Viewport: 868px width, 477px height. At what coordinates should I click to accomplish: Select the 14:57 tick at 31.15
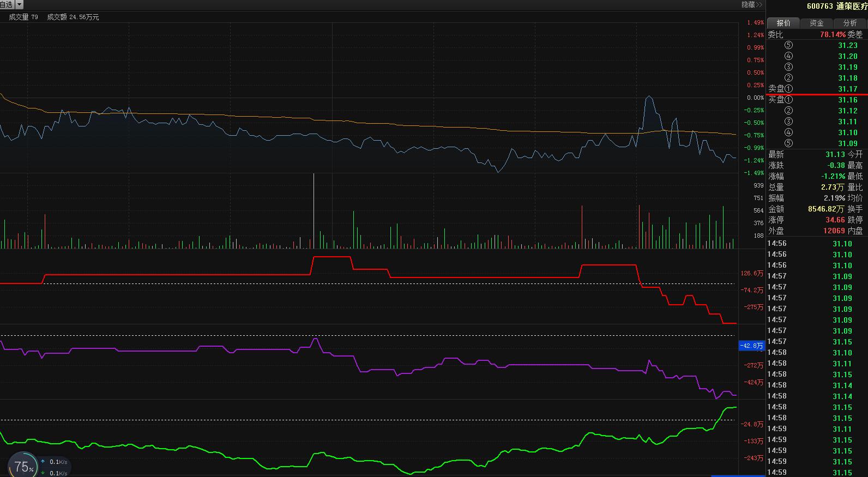pyautogui.click(x=810, y=342)
